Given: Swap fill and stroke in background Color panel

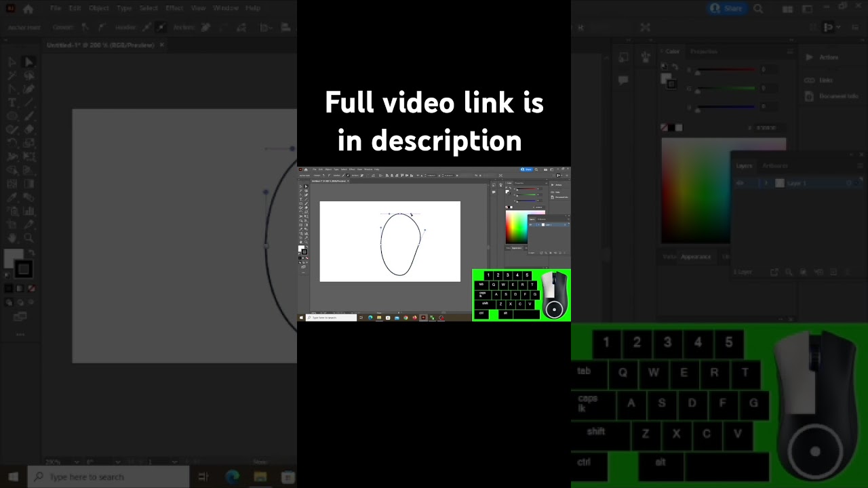Looking at the screenshot, I should pyautogui.click(x=675, y=66).
